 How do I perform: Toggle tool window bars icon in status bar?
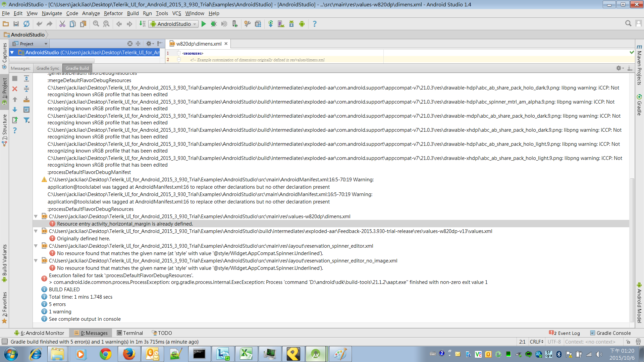point(5,342)
